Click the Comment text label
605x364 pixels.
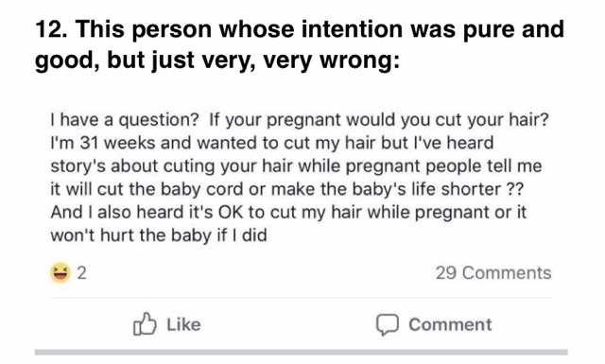450,324
